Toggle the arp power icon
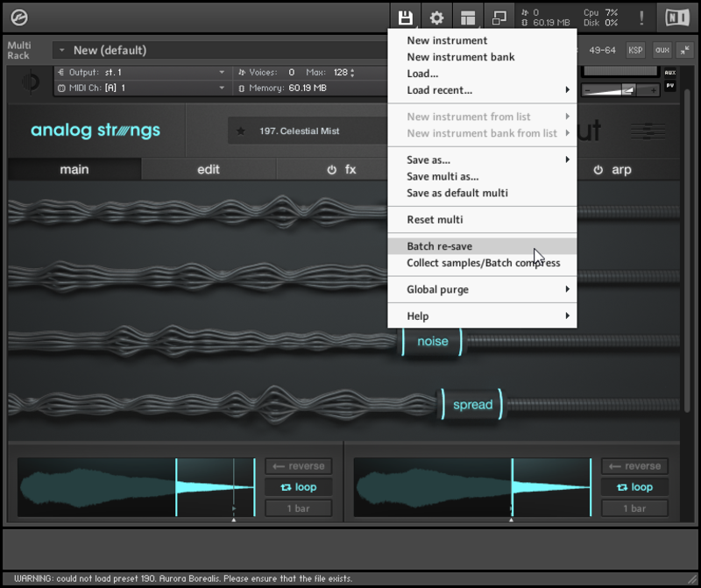701x588 pixels. [x=598, y=170]
